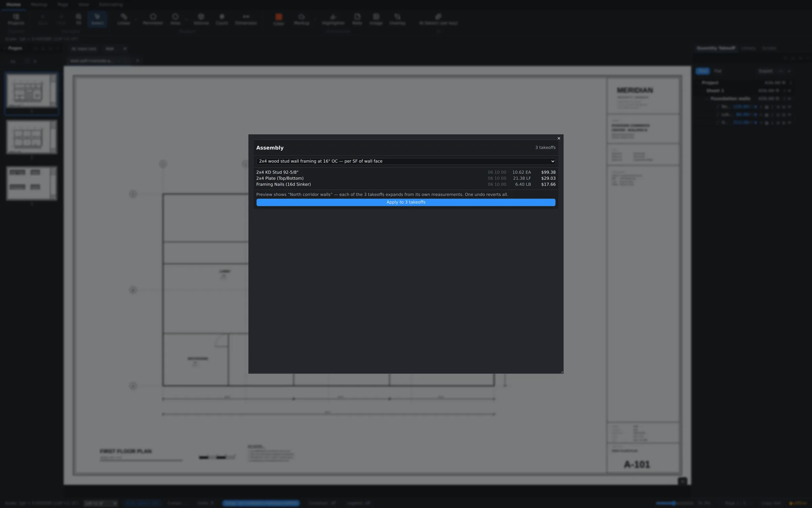The image size is (812, 508).
Task: Click the FIRST FLOOR PLAN title on drawing
Action: (x=126, y=451)
